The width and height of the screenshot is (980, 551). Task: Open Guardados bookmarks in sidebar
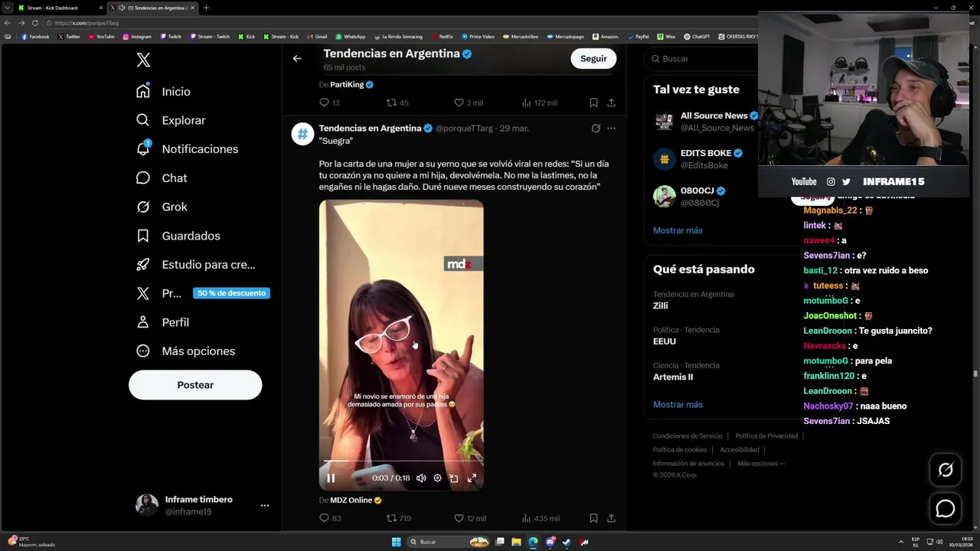coord(178,236)
